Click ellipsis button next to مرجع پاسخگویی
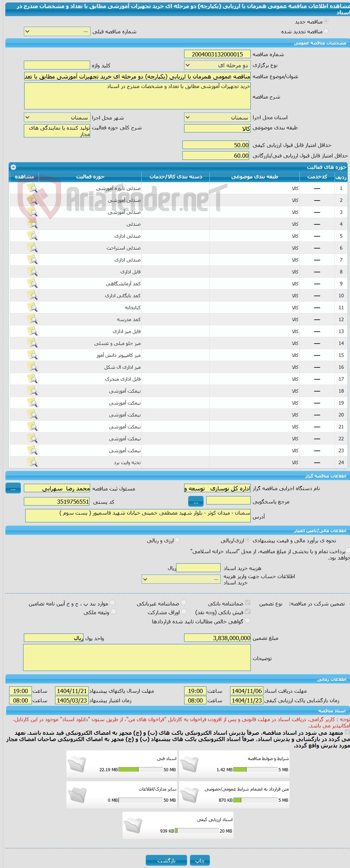Viewport: 350px width, 868px height. (196, 502)
